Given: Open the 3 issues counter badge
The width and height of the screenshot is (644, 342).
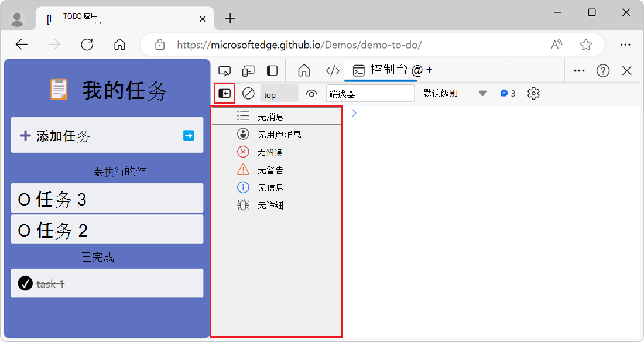Looking at the screenshot, I should (x=508, y=94).
